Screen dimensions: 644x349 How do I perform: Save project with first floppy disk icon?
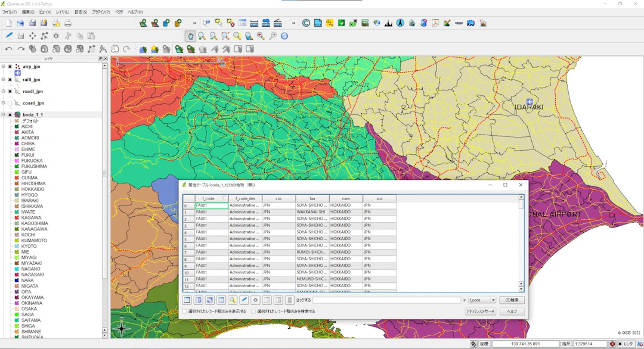pyautogui.click(x=32, y=23)
